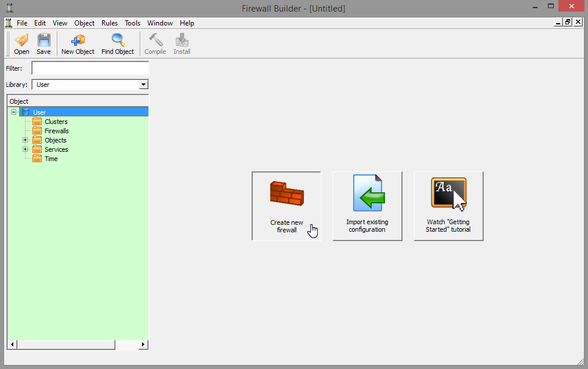This screenshot has height=369, width=588.
Task: Click the Find Object magnifier icon
Action: click(118, 41)
